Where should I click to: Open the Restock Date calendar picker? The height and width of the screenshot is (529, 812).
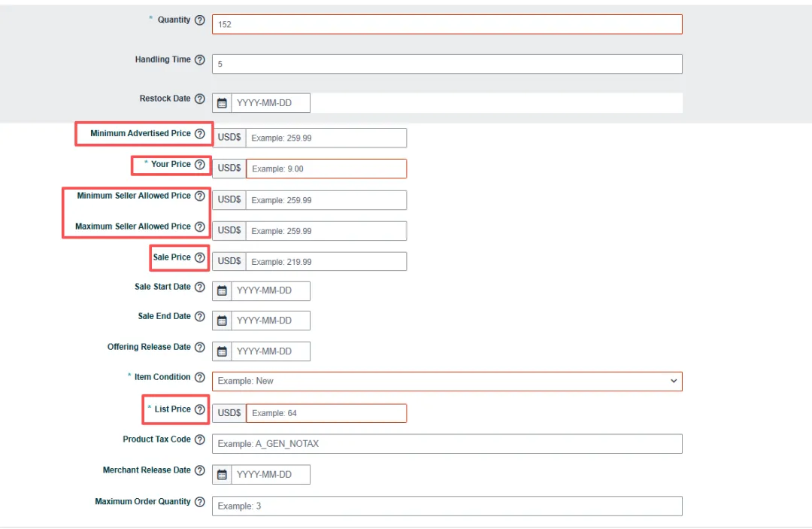(x=222, y=103)
